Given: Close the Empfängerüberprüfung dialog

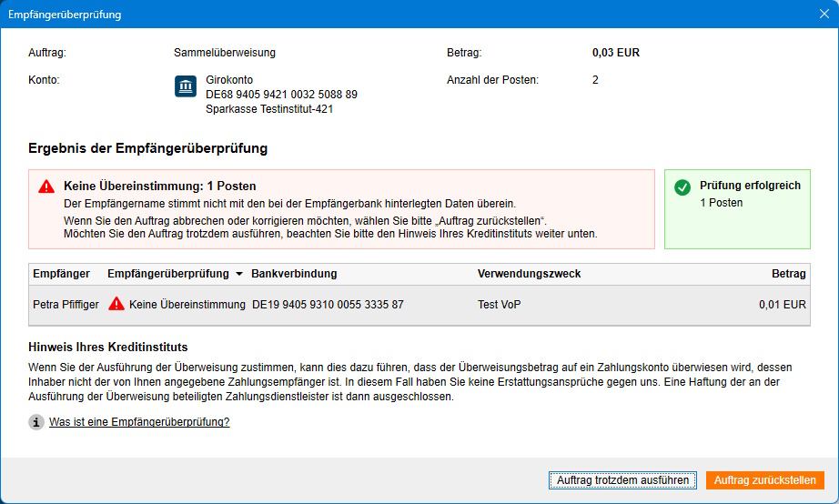Looking at the screenshot, I should pos(824,15).
